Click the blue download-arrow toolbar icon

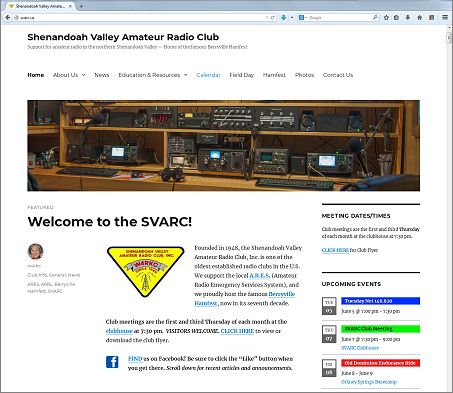point(283,17)
